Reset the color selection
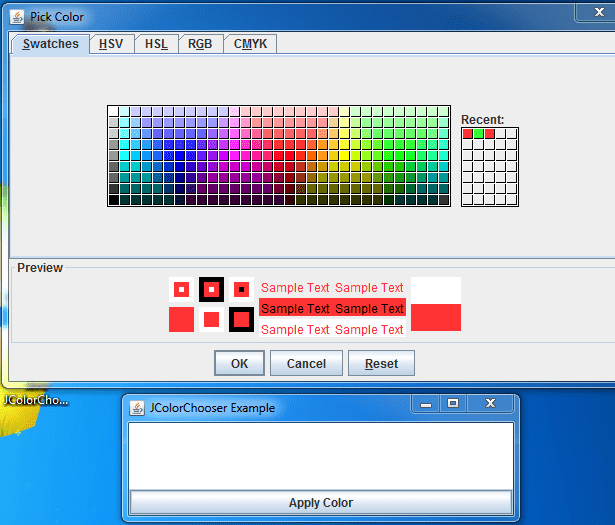Viewport: 615px width, 525px height. tap(381, 364)
